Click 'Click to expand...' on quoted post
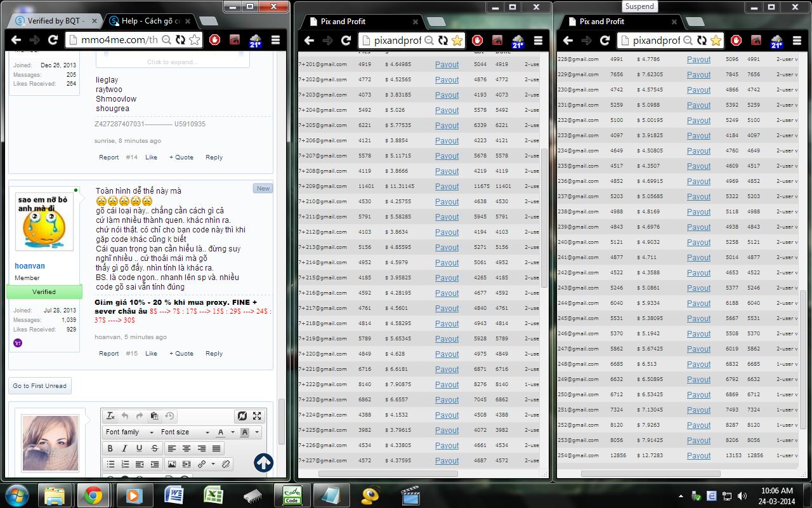 [x=173, y=62]
